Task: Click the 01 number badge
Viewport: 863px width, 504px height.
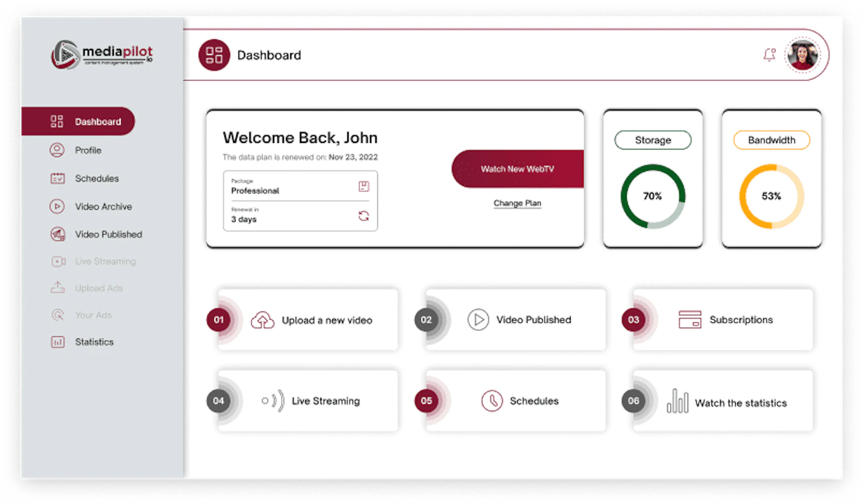Action: 218,320
